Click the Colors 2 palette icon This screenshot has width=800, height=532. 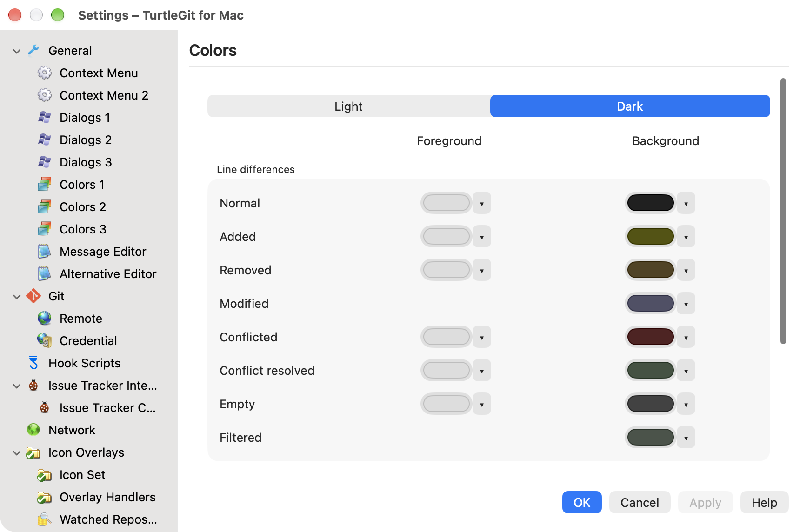click(x=45, y=206)
